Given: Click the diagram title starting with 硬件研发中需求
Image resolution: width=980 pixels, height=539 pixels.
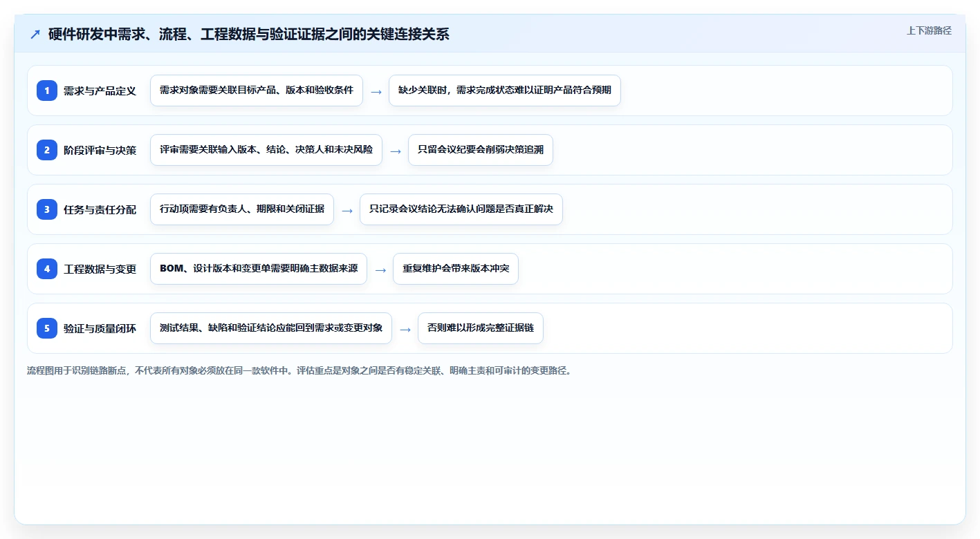Looking at the screenshot, I should click(249, 35).
